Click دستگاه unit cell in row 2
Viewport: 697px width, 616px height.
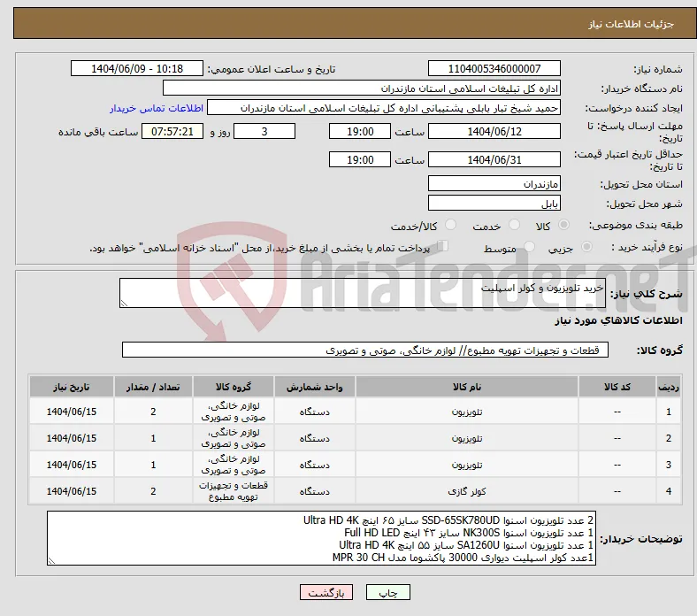pos(314,438)
